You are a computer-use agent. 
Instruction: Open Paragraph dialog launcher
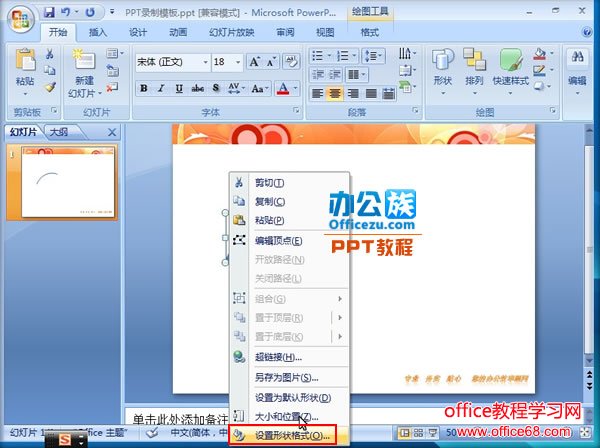(415, 111)
